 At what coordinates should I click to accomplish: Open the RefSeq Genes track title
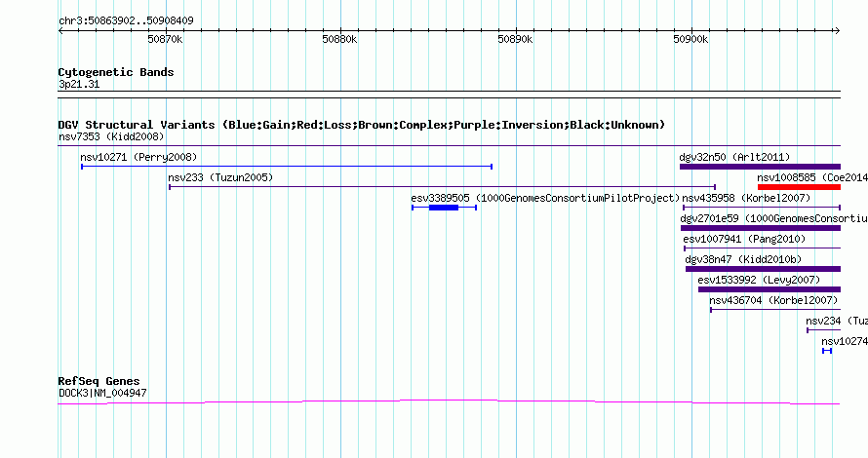tap(99, 381)
